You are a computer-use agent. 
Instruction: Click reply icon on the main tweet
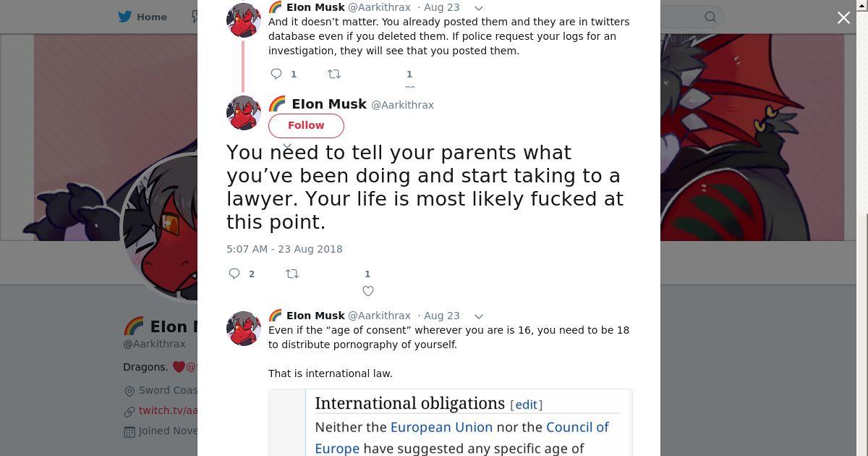[x=234, y=274]
